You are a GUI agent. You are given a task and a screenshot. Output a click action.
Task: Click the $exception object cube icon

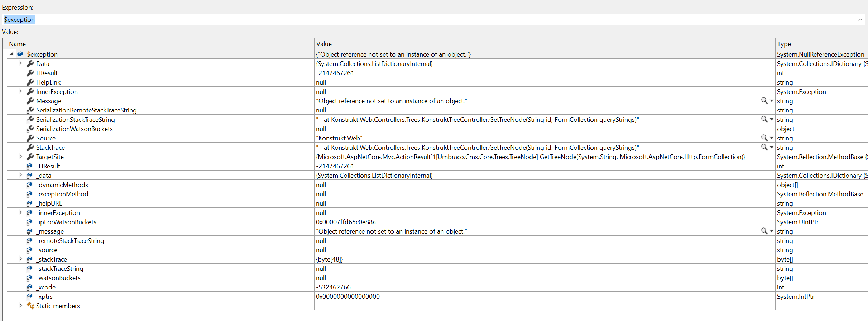click(x=20, y=54)
